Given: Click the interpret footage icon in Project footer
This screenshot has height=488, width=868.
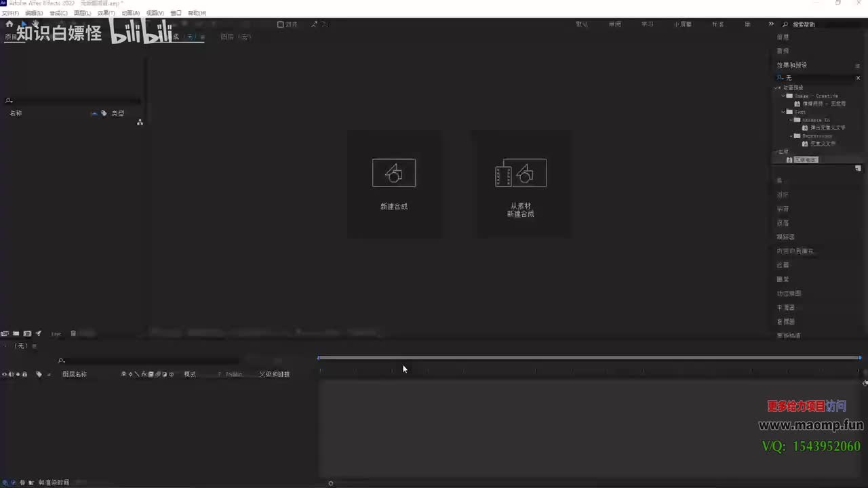Looking at the screenshot, I should (5, 333).
